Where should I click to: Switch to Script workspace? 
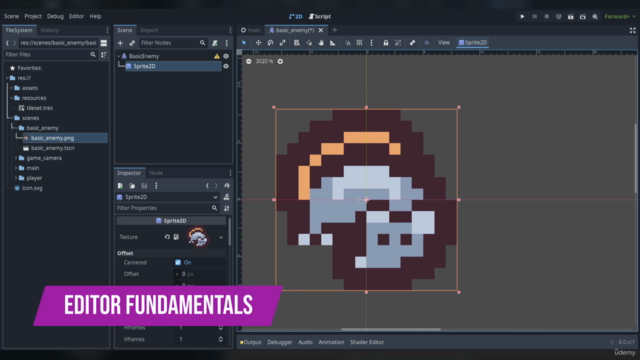tap(320, 16)
